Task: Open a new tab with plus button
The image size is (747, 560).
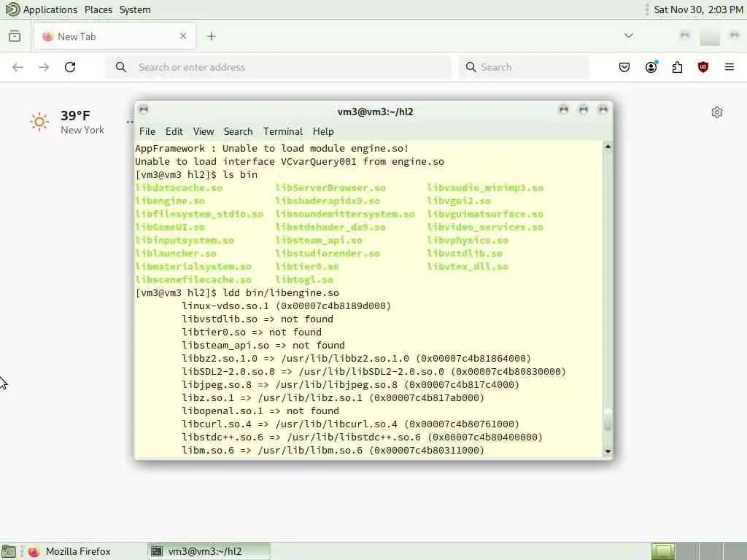Action: pyautogui.click(x=211, y=36)
